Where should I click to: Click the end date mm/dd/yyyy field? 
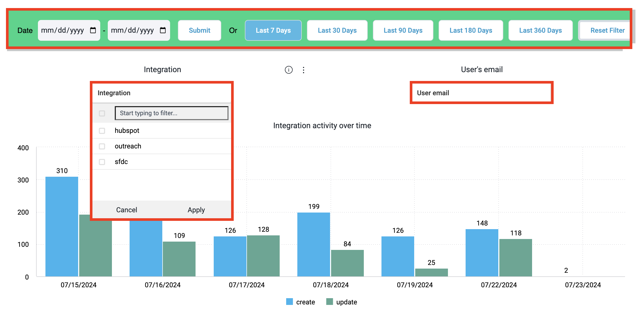click(x=139, y=30)
